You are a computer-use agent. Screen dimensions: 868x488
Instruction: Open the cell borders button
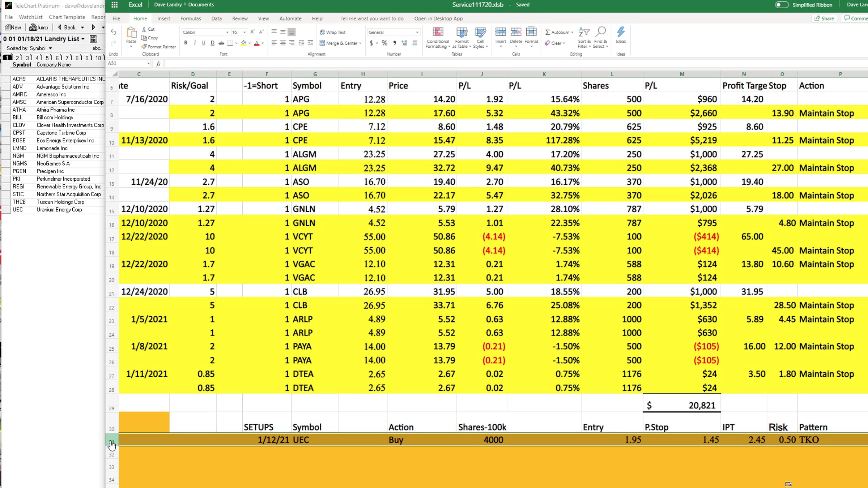click(230, 43)
